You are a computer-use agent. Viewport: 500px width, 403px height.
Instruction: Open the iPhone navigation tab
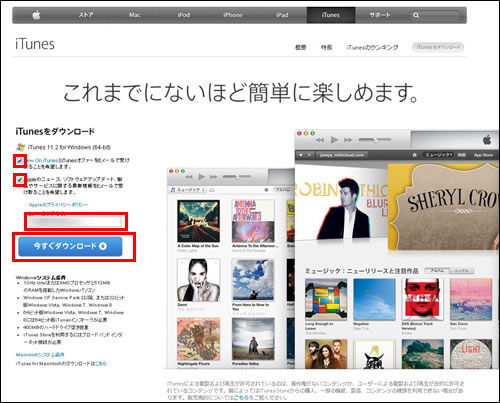pos(233,15)
